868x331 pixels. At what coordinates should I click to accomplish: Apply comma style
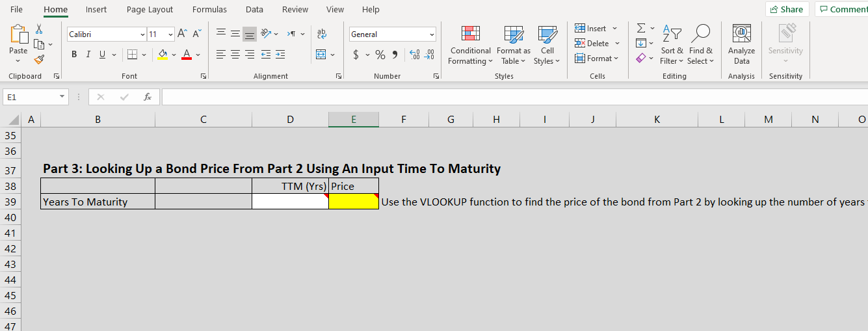pos(395,55)
